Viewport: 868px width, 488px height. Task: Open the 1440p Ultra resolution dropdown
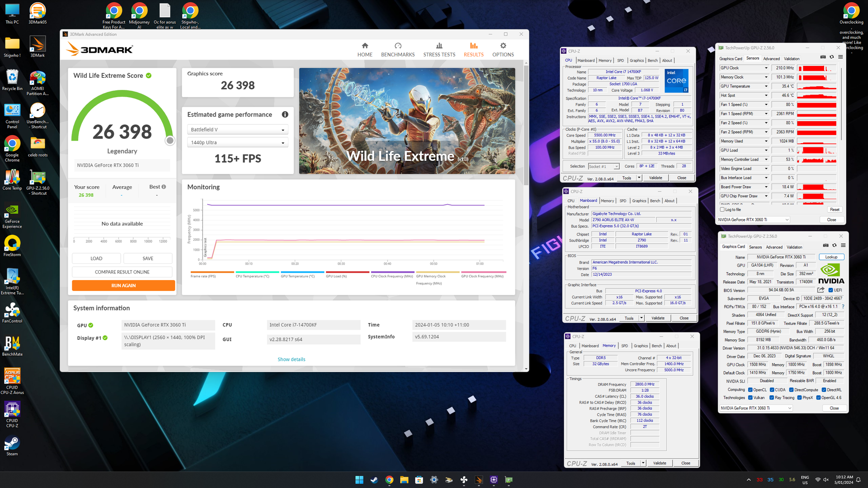[237, 142]
